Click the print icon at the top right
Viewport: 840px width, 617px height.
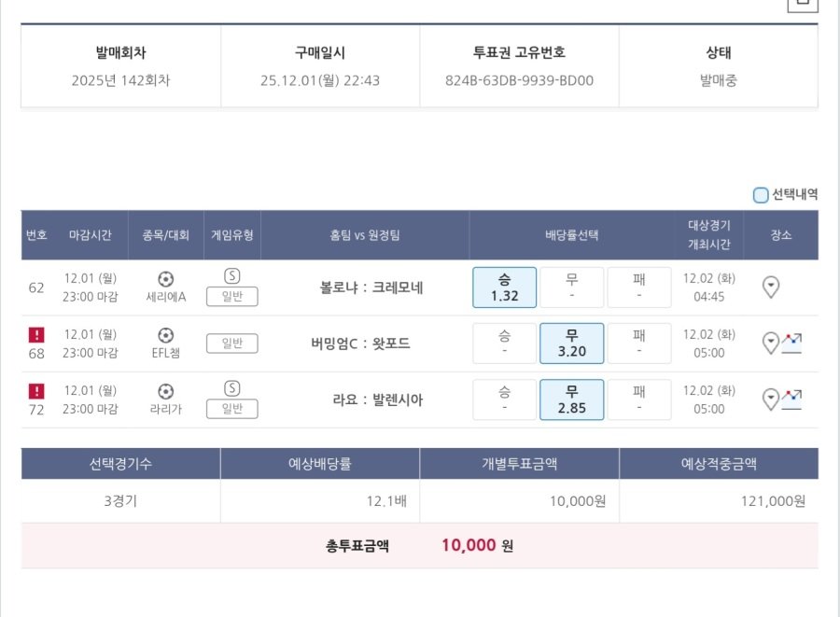pos(801,5)
